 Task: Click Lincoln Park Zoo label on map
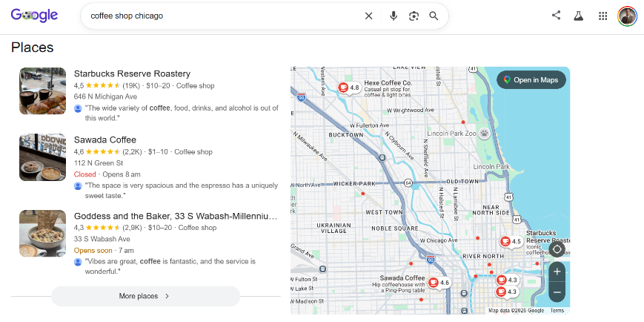[452, 134]
